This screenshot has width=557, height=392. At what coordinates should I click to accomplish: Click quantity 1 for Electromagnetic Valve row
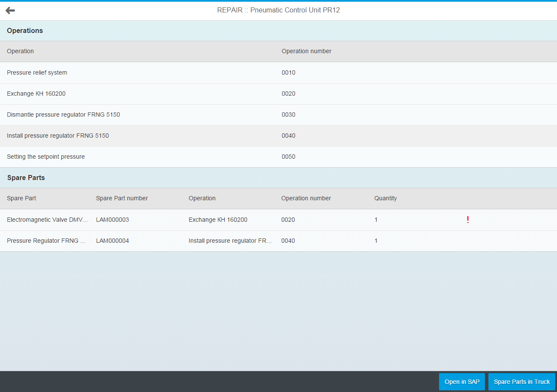pyautogui.click(x=376, y=220)
